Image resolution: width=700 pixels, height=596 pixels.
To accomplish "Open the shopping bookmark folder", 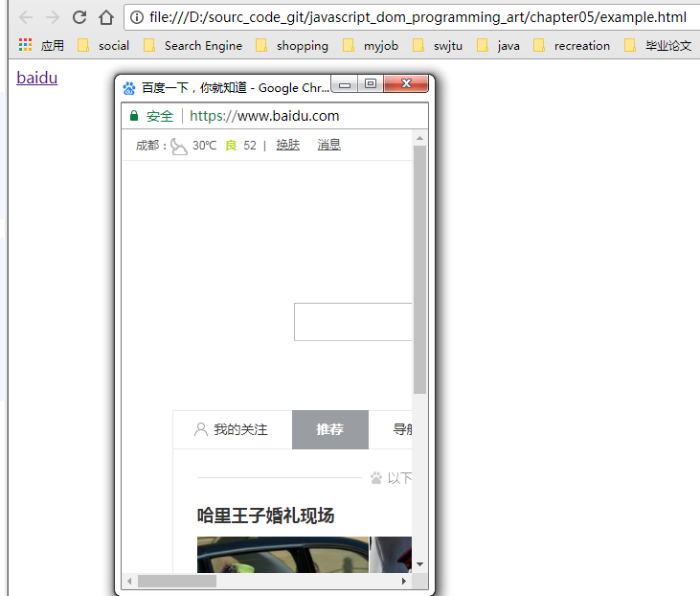I will [x=292, y=46].
